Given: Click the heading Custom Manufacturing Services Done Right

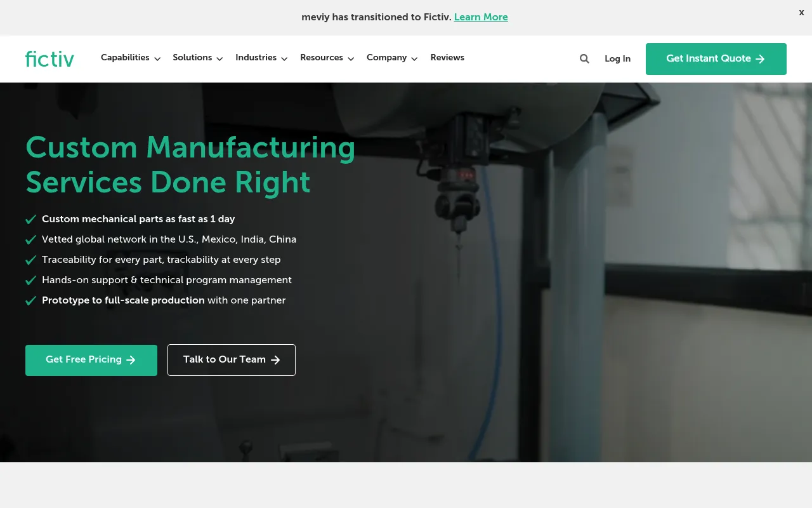Looking at the screenshot, I should pyautogui.click(x=190, y=165).
